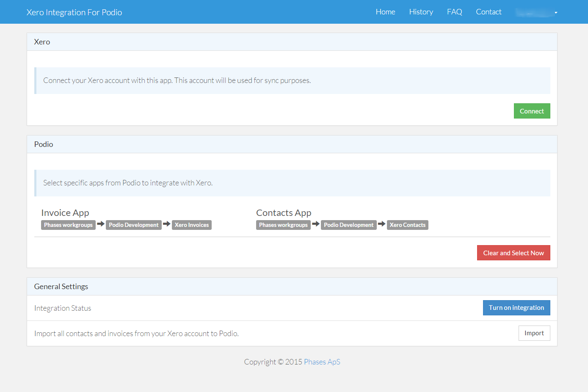Click Turn on integration button

(516, 308)
